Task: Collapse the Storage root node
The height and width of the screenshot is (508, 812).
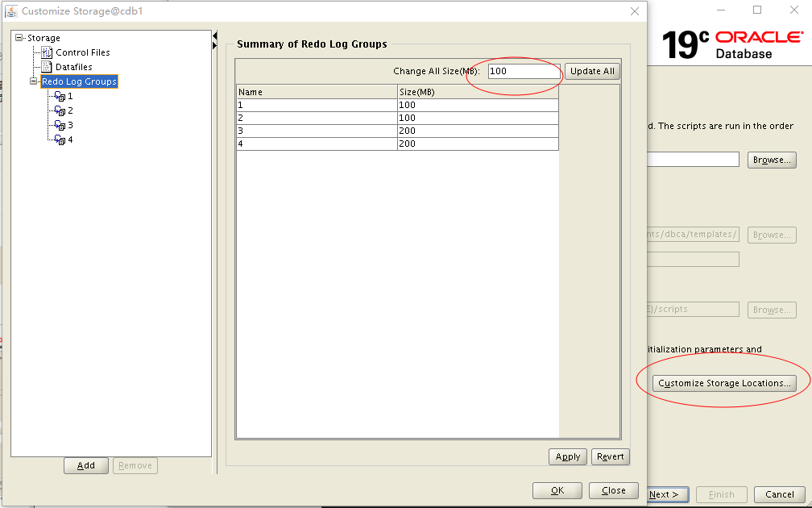Action: [19, 38]
